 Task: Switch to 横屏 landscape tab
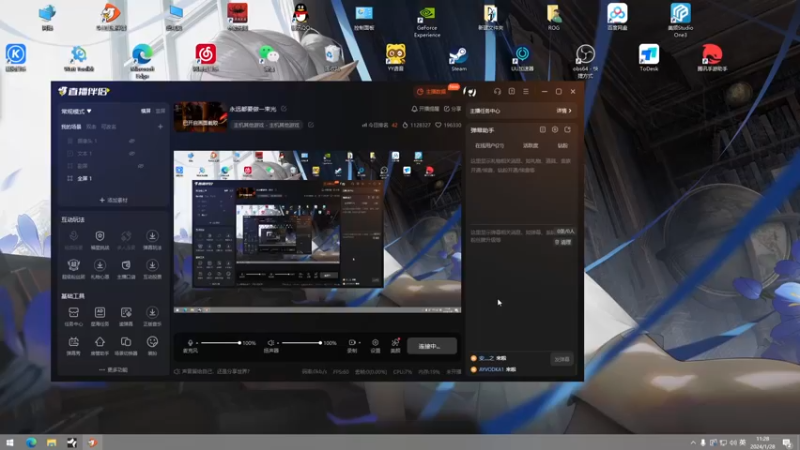tap(146, 111)
